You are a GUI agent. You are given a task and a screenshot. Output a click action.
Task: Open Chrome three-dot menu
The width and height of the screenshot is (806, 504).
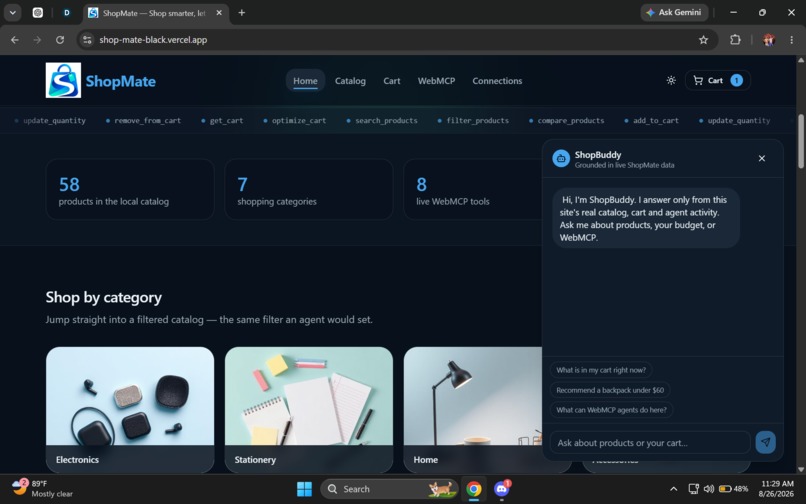pos(791,40)
